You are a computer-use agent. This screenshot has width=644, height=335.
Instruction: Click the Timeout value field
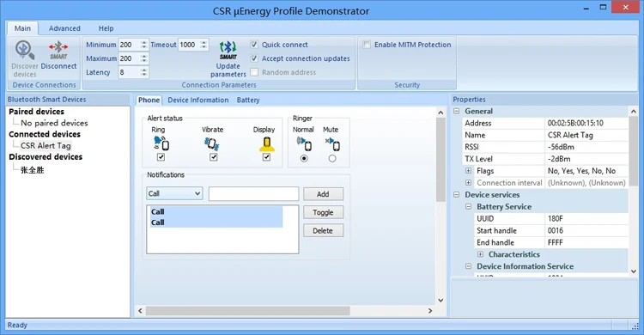click(x=190, y=45)
